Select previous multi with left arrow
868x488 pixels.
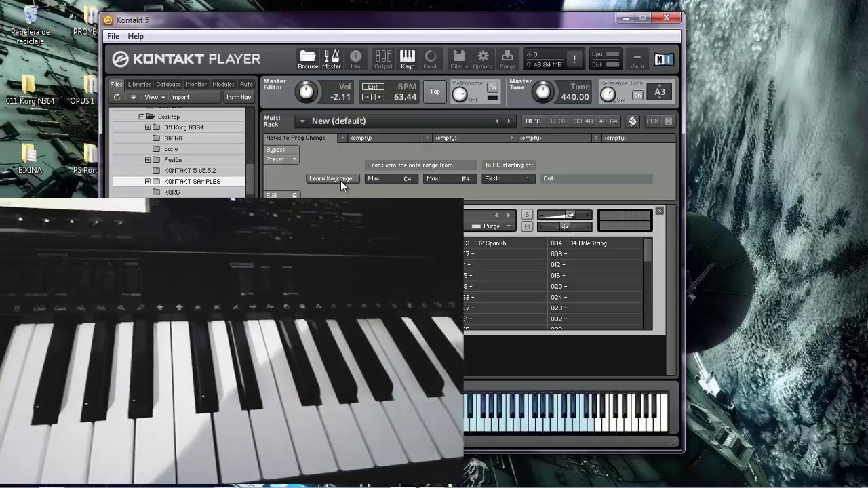coord(497,121)
